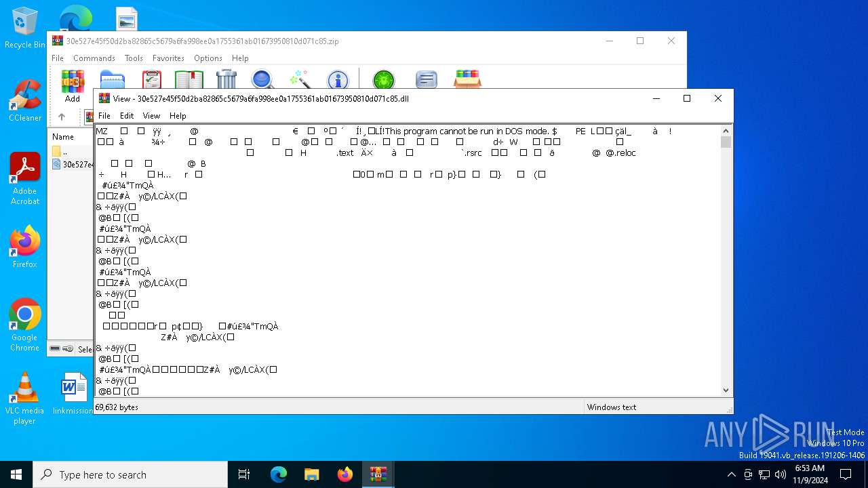Click the viewer scrollbar up arrow
Viewport: 868px width, 488px height.
[x=726, y=131]
